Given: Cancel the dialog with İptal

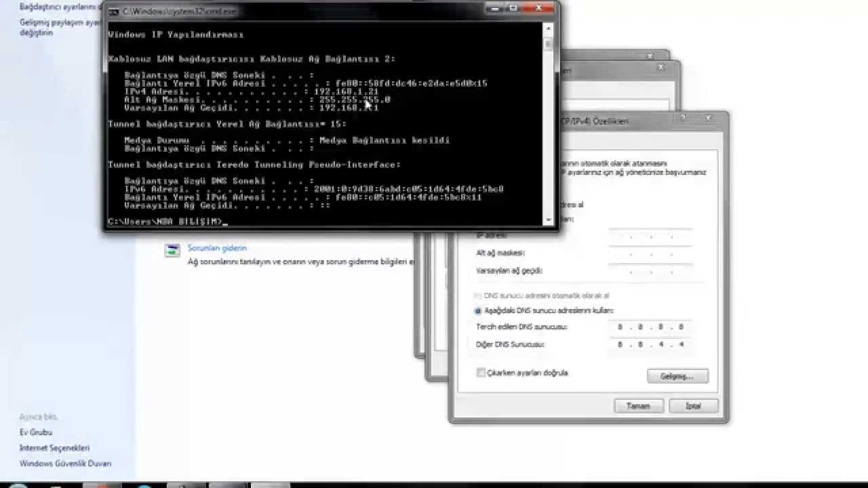Looking at the screenshot, I should click(x=693, y=406).
